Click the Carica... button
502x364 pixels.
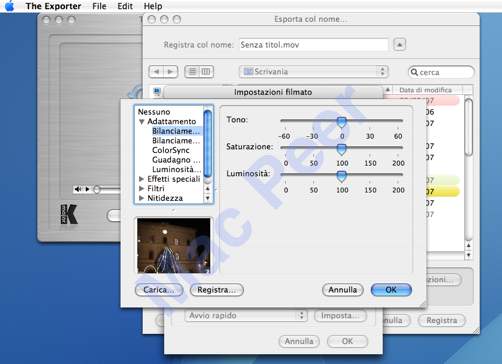coord(159,290)
